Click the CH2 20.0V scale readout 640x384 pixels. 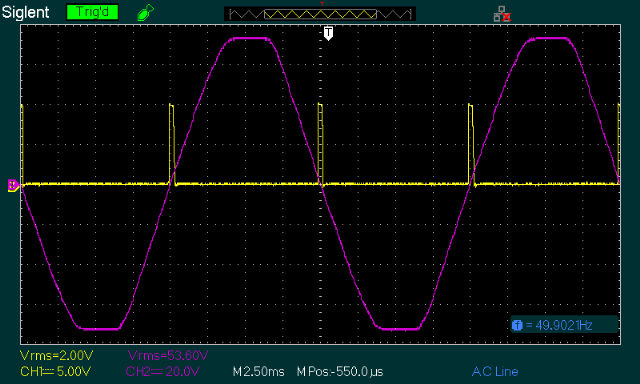coord(162,371)
